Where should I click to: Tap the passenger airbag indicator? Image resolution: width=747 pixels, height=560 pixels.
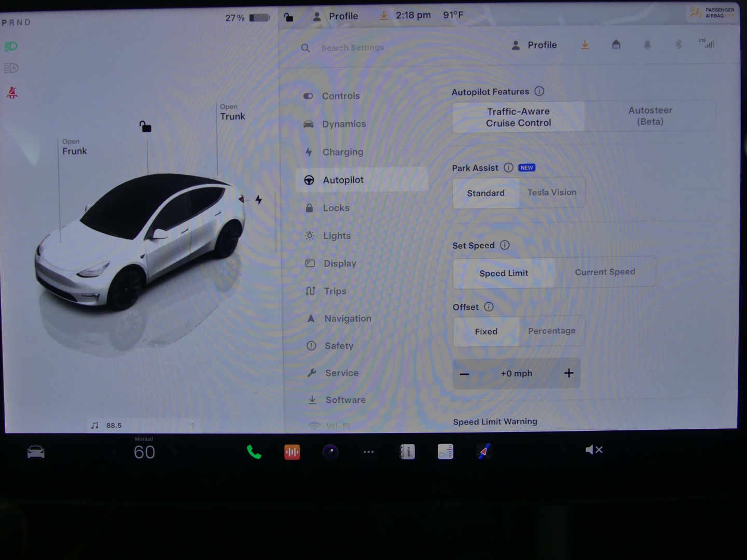[x=711, y=12]
